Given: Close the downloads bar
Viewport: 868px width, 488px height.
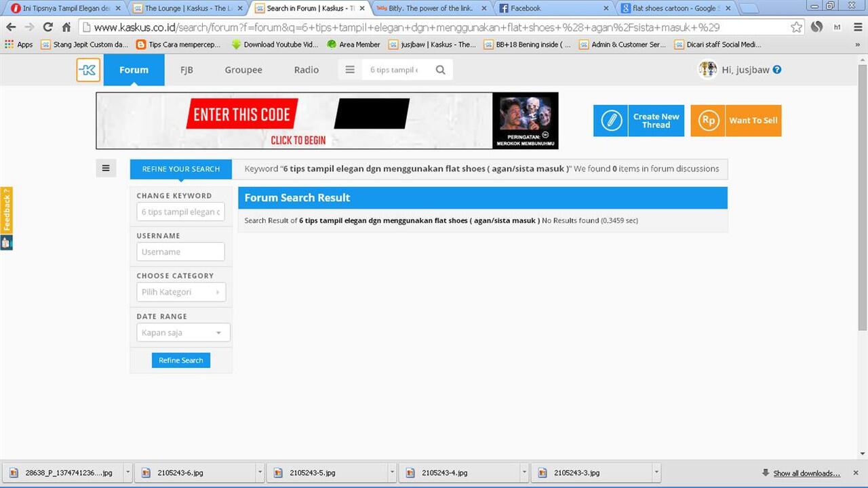Looking at the screenshot, I should click(x=856, y=472).
